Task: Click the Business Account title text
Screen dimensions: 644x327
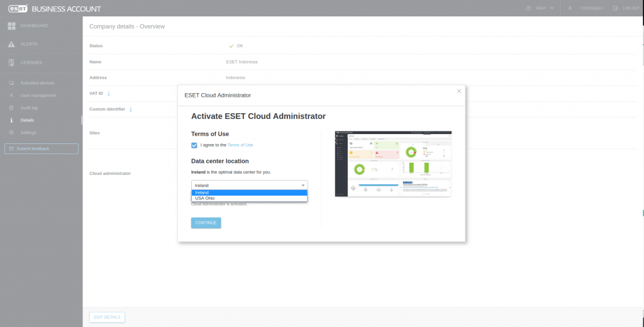Action: pos(66,9)
